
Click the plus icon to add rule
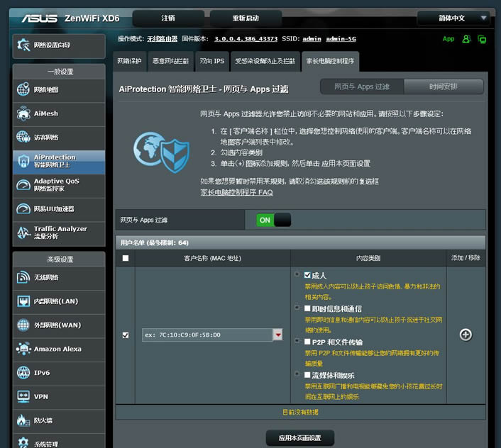pyautogui.click(x=466, y=335)
